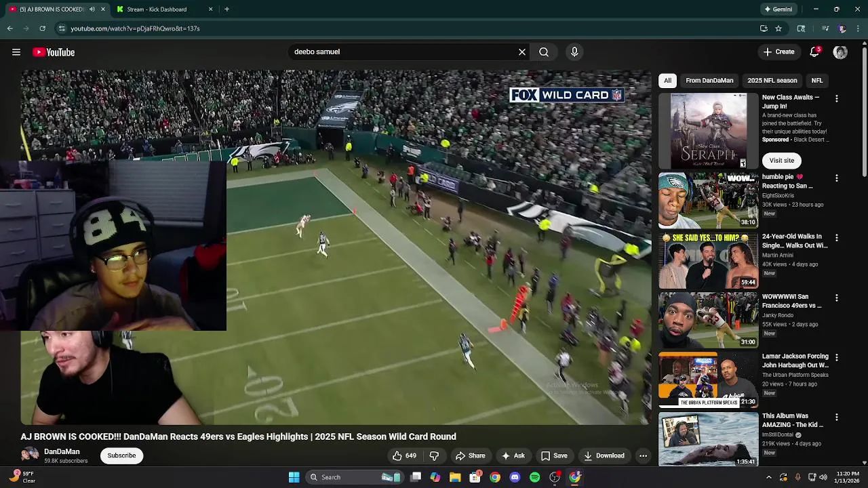Click the Ask button
This screenshot has width=868, height=488.
click(513, 455)
